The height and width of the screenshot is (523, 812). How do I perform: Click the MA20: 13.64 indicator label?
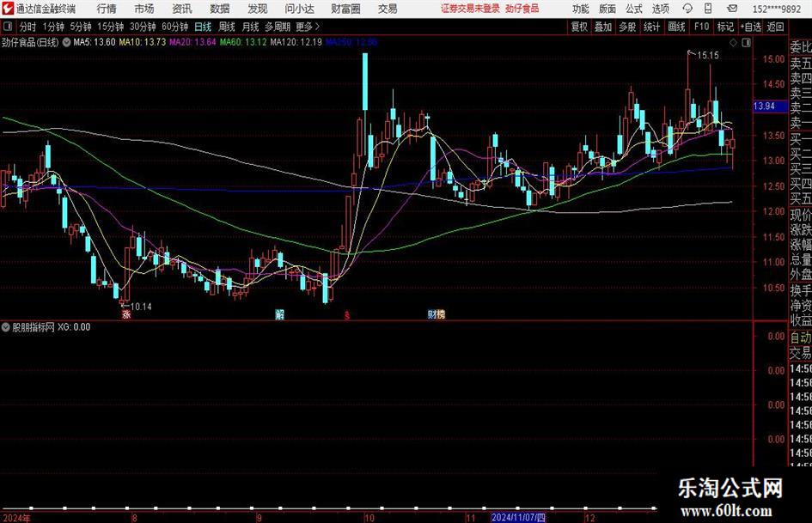pyautogui.click(x=192, y=42)
